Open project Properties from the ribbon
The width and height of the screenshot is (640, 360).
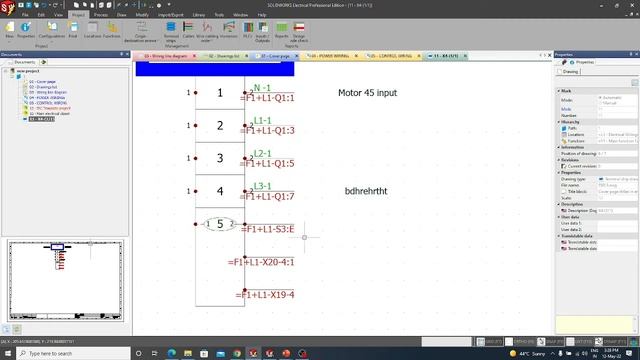pos(26,30)
